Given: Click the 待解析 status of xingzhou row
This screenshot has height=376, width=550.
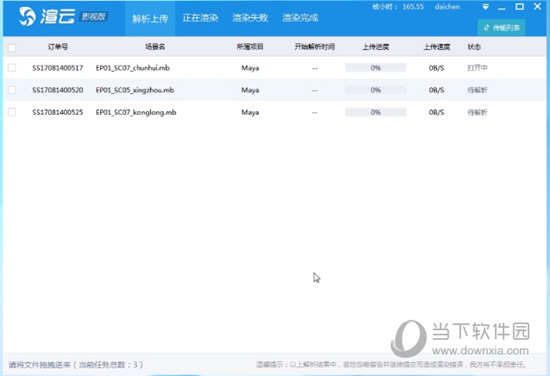Looking at the screenshot, I should [477, 90].
